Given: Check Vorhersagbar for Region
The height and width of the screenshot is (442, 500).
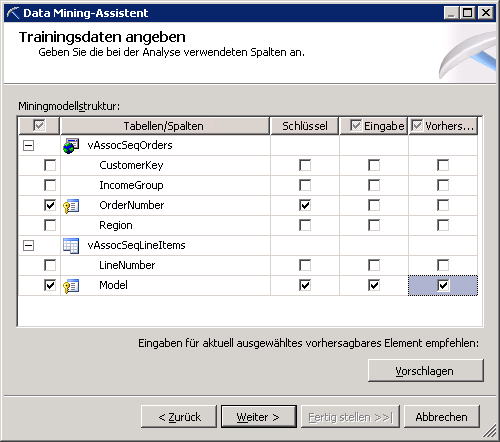Looking at the screenshot, I should click(x=443, y=225).
